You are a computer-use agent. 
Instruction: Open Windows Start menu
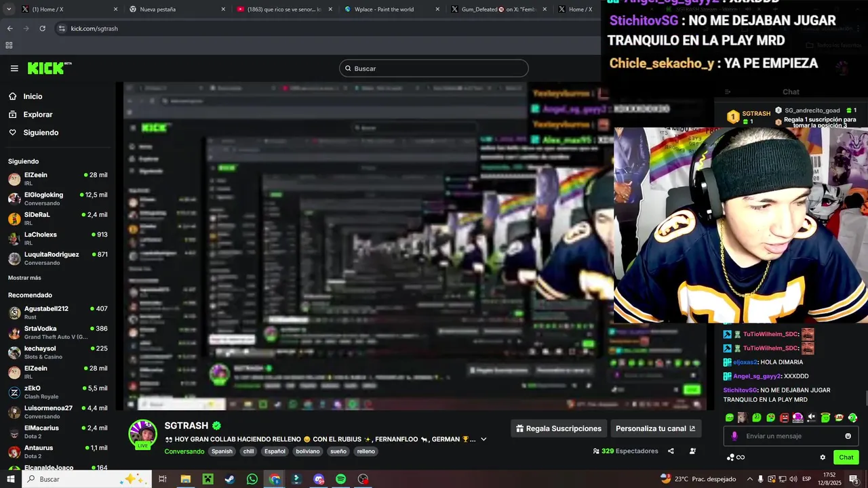point(10,479)
